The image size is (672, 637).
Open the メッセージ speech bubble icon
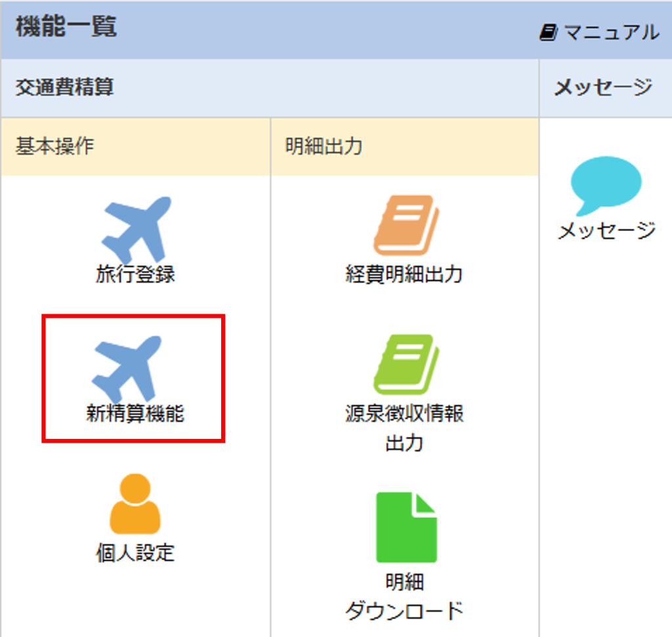pyautogui.click(x=606, y=186)
